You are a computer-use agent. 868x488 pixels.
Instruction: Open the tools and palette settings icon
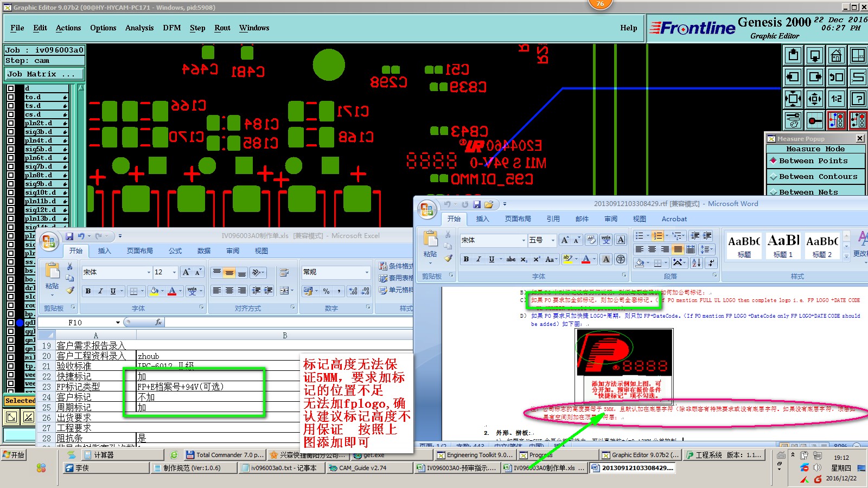(x=793, y=120)
